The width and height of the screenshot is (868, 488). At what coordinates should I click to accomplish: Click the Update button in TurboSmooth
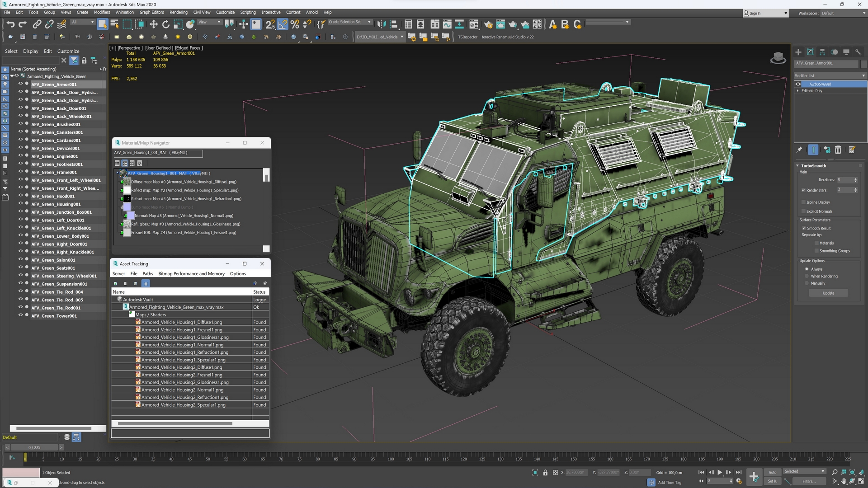pos(828,293)
